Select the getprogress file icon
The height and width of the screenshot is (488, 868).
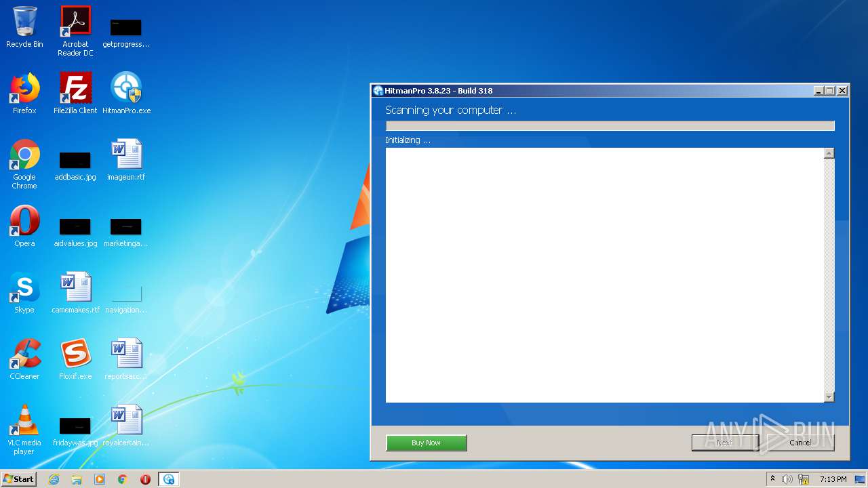click(126, 31)
